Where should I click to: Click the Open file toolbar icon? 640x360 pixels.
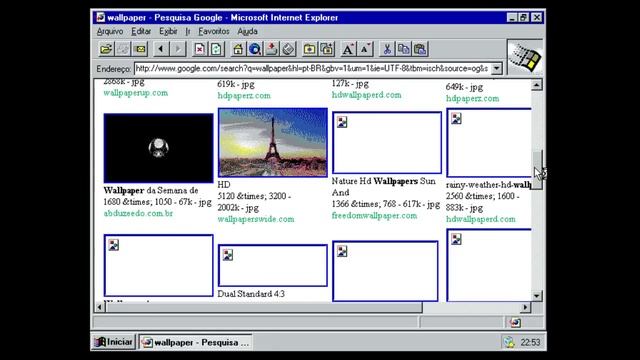coord(106,49)
